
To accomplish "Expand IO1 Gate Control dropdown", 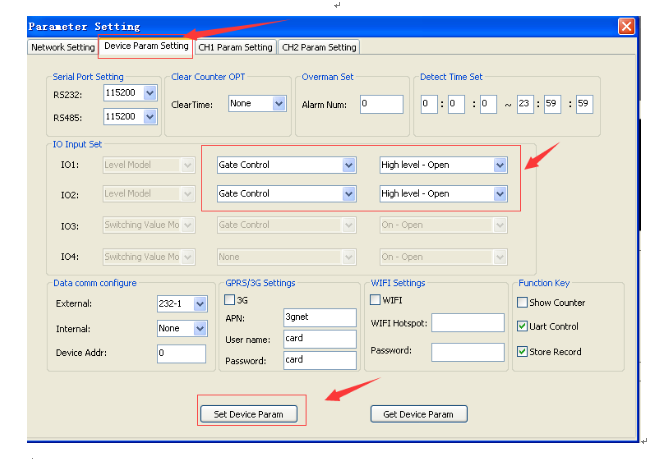I will point(349,165).
